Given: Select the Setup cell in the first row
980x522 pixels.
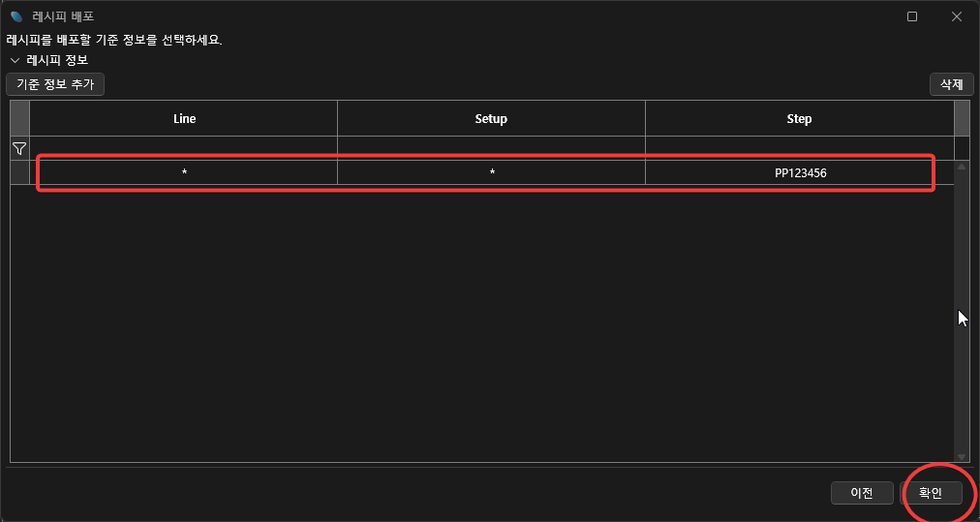Looking at the screenshot, I should (x=491, y=172).
